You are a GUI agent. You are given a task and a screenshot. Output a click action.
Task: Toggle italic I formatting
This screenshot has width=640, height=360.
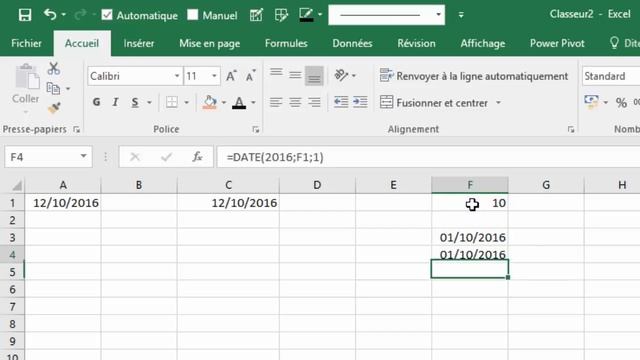116,102
